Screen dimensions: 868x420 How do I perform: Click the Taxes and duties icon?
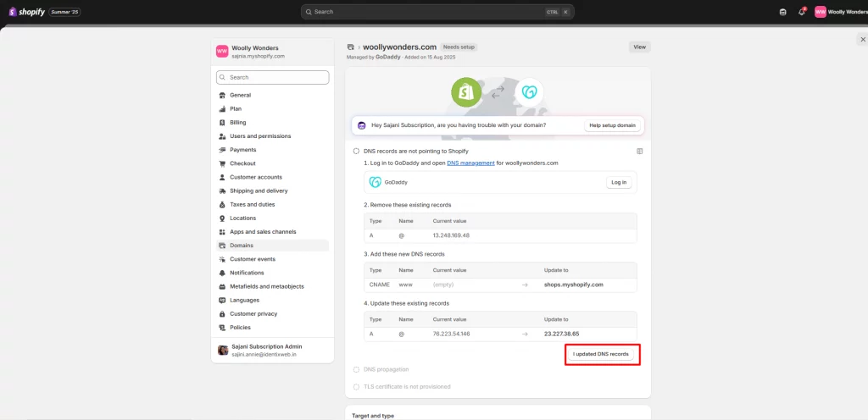point(223,204)
